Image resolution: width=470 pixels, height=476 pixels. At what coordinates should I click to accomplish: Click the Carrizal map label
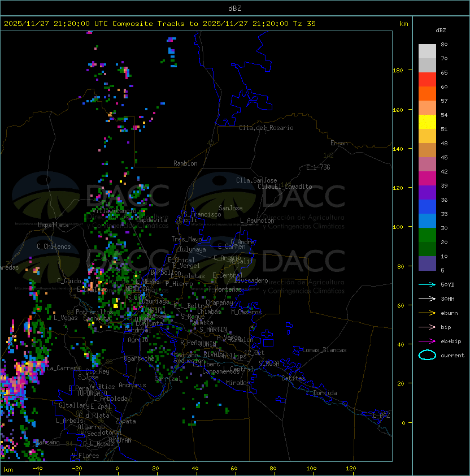tap(168, 379)
